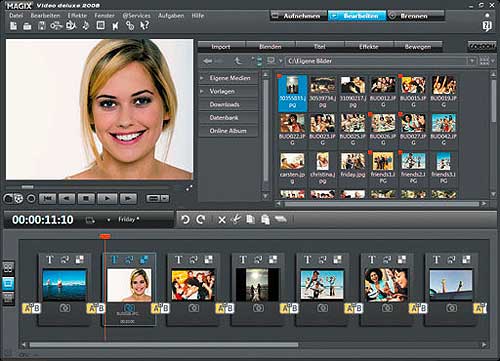This screenshot has height=361, width=500.
Task: Click the help book icon at top right
Action: pyautogui.click(x=487, y=27)
